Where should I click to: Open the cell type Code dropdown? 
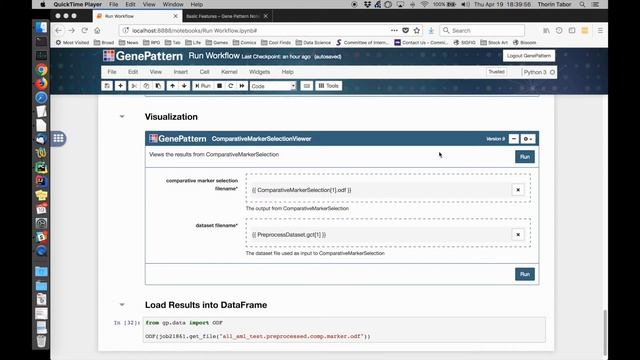(273, 86)
